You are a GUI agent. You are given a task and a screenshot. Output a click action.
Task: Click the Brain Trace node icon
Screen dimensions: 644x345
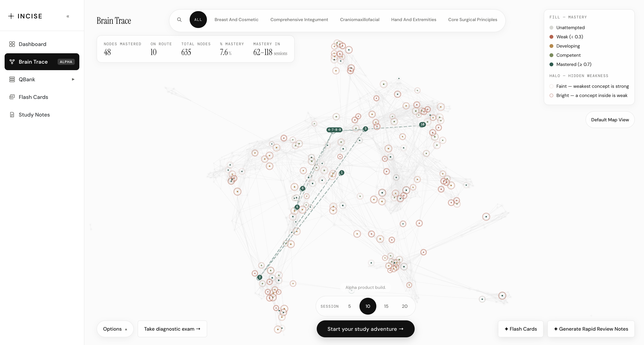[x=12, y=62]
